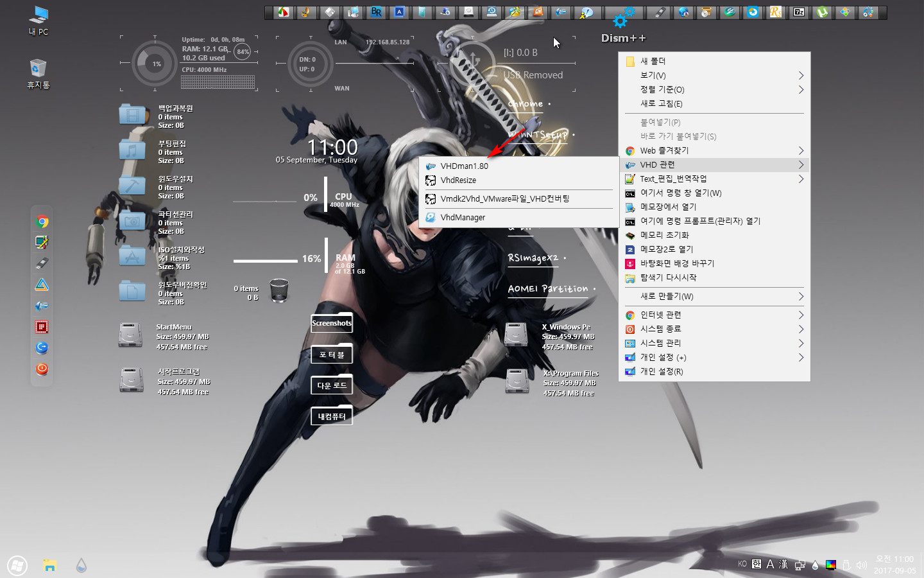Image resolution: width=924 pixels, height=578 pixels.
Task: Choose 탐색기 다시시작 menu entry
Action: [714, 277]
